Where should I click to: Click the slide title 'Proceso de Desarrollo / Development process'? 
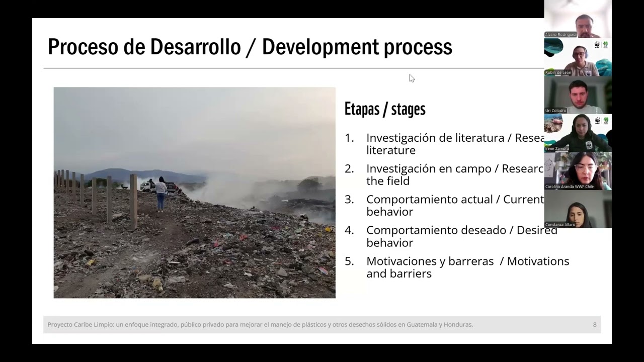pyautogui.click(x=250, y=47)
